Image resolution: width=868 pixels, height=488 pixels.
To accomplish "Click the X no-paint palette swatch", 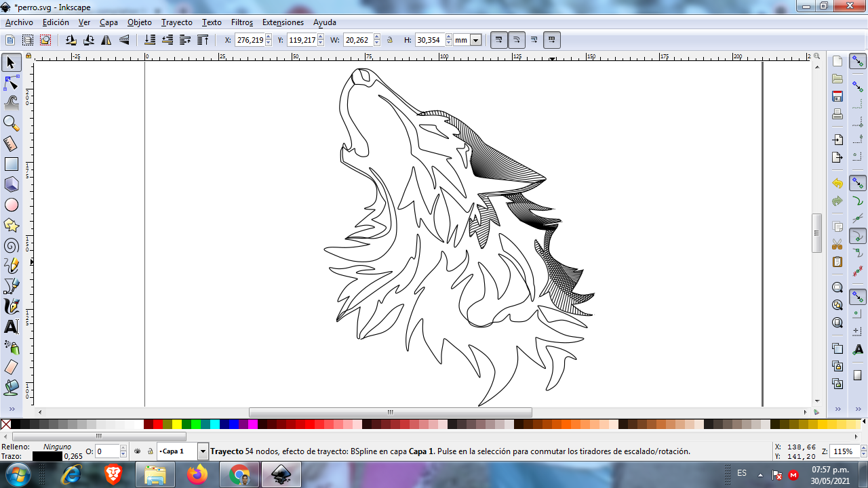I will click(5, 424).
